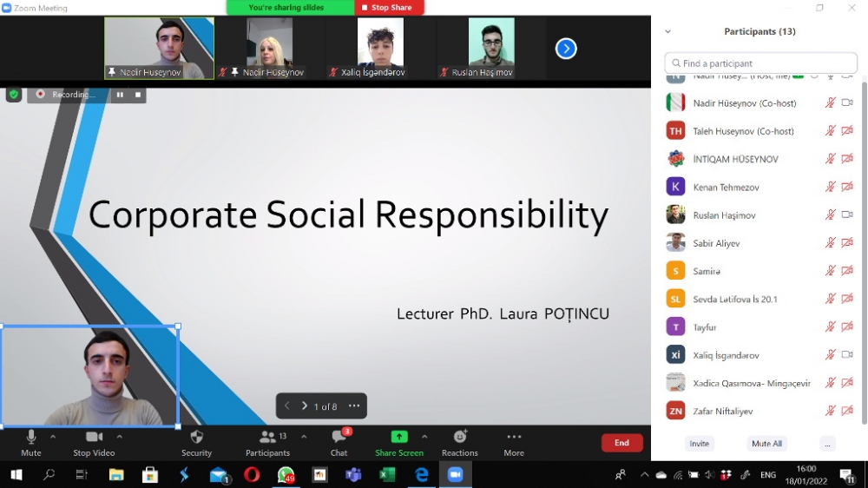
Task: Expand video options arrow beside Stop Video
Action: pos(120,436)
